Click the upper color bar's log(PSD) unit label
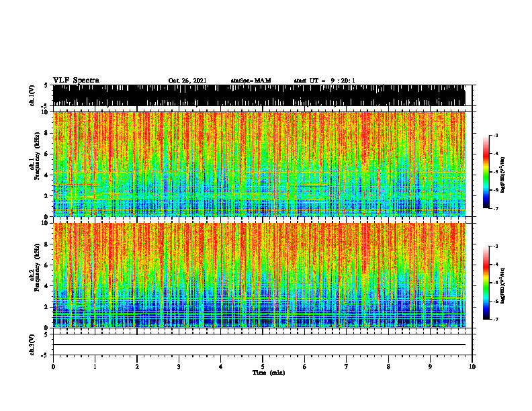This screenshot has height=411, width=532. tap(504, 175)
